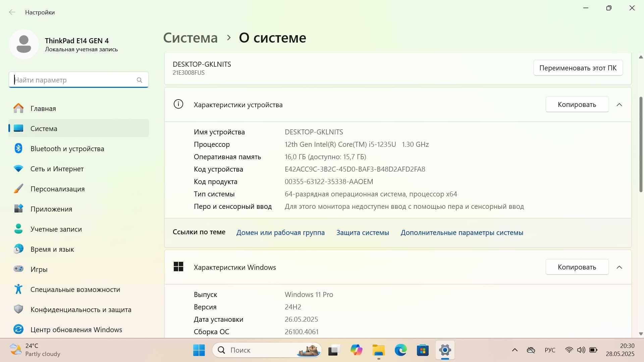Select Центр обновления Windows menu item

pos(78,329)
